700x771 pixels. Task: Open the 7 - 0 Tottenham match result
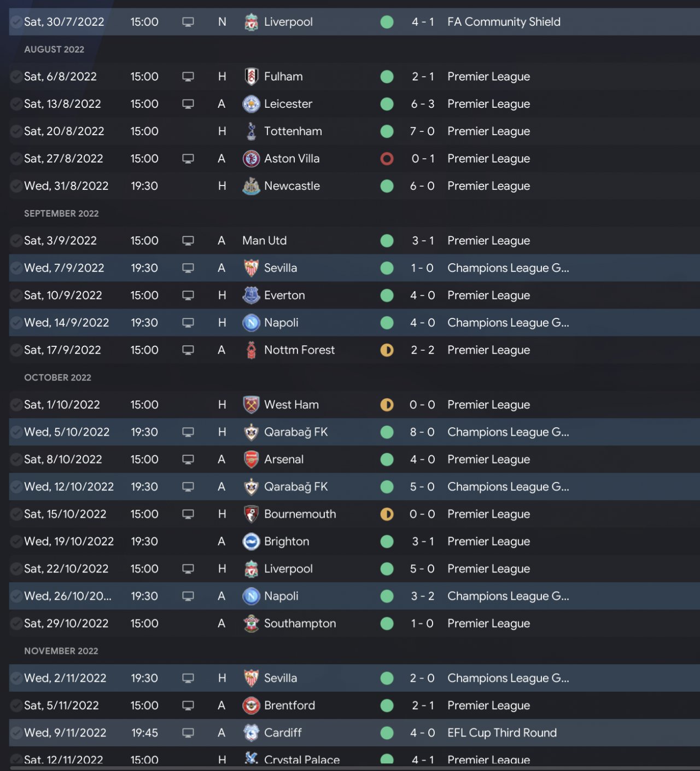(x=422, y=131)
